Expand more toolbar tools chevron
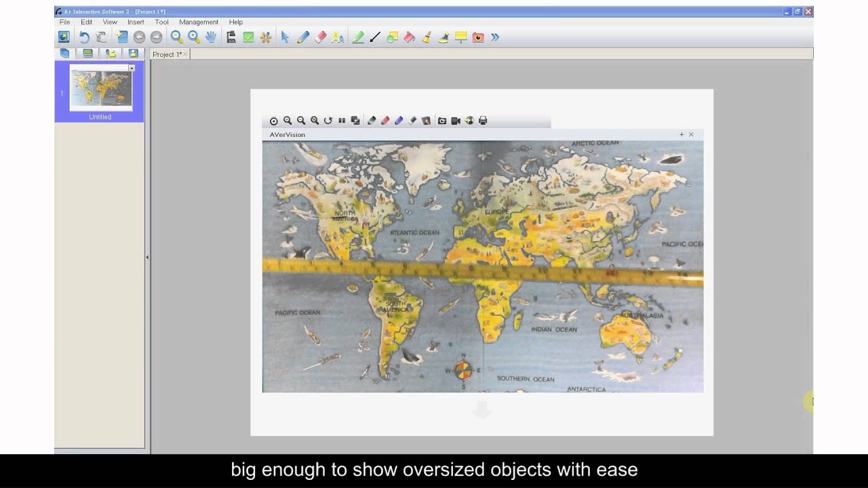This screenshot has height=488, width=868. pos(495,37)
